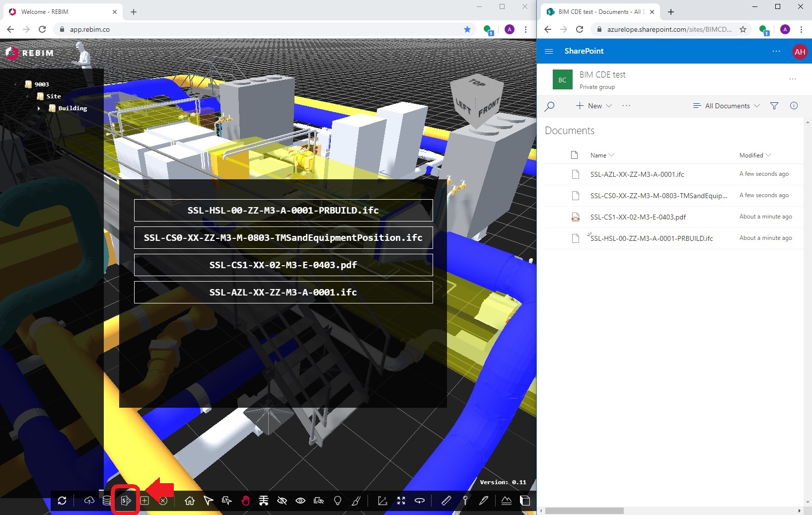
Task: Click the horizontal scrollbar in SharePoint window
Action: point(584,511)
